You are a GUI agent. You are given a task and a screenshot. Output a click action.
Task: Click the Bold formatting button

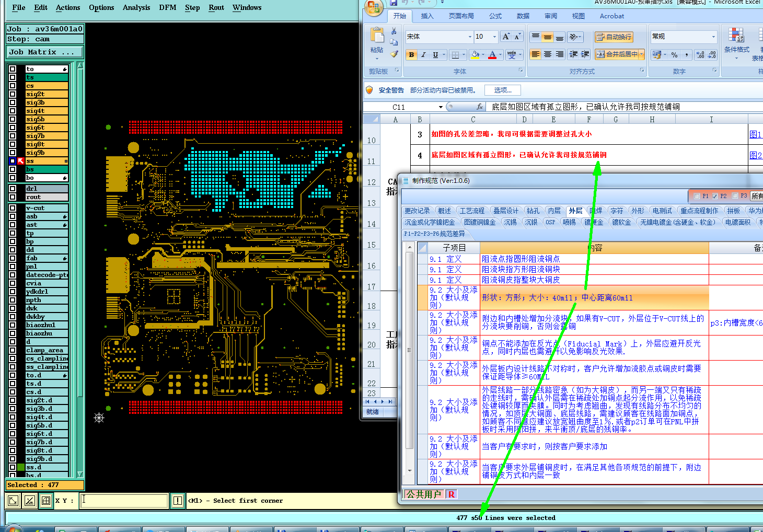point(411,55)
